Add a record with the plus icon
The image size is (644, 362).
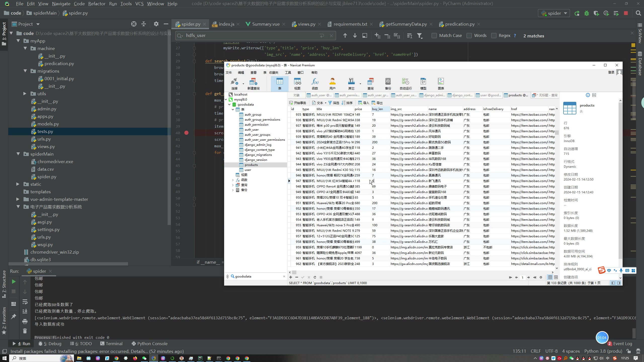tap(291, 277)
